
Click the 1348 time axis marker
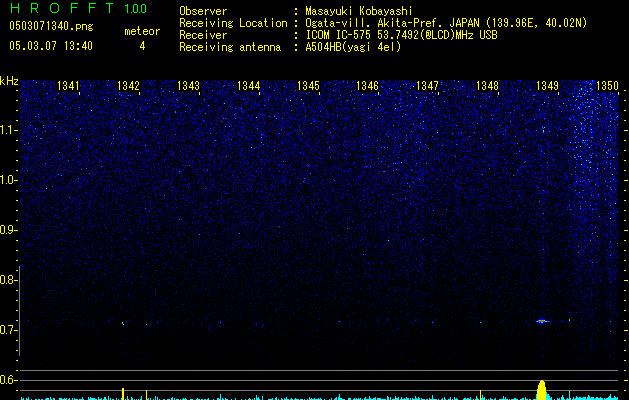click(487, 85)
